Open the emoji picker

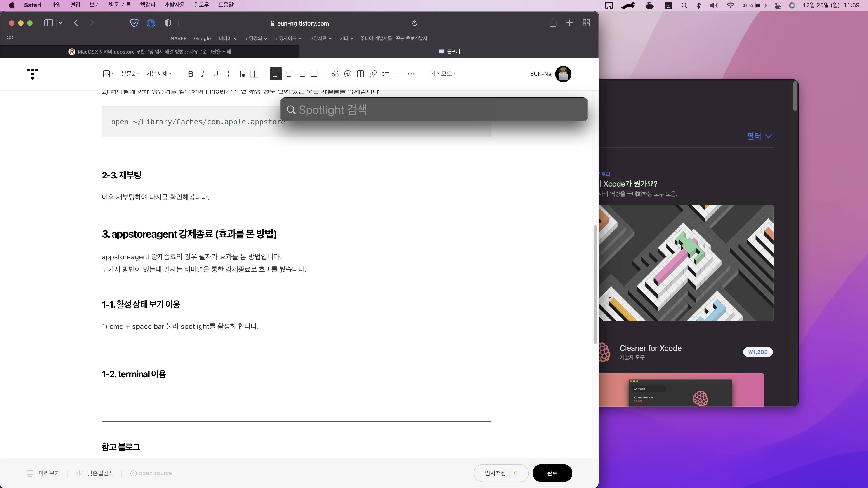pos(347,74)
